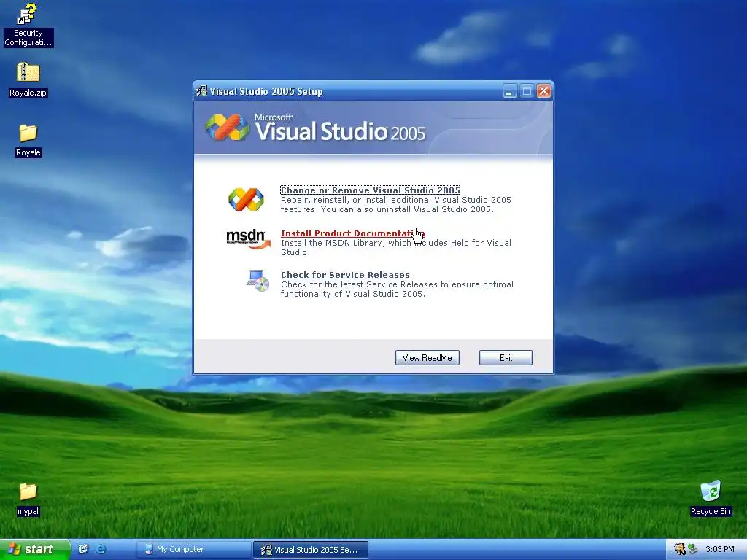The image size is (747, 560).
Task: Click the Visual Studio 2005 Setup title text
Action: [x=266, y=91]
